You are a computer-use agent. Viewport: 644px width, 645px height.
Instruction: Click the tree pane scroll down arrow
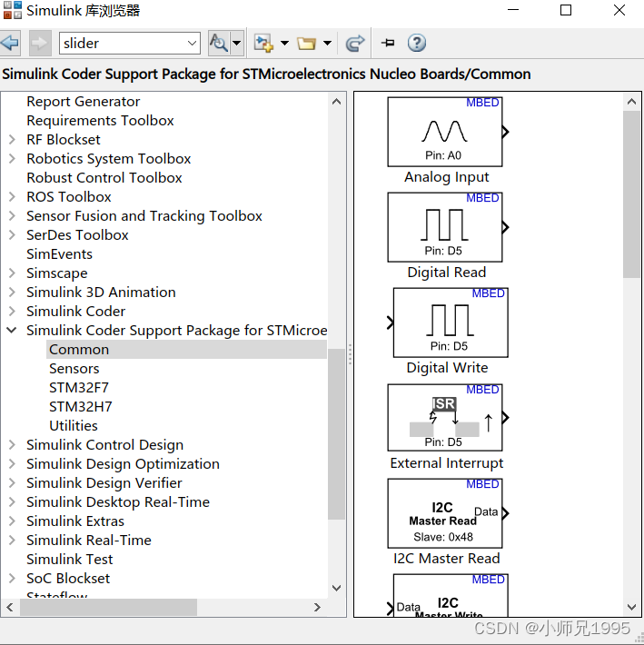pos(336,588)
